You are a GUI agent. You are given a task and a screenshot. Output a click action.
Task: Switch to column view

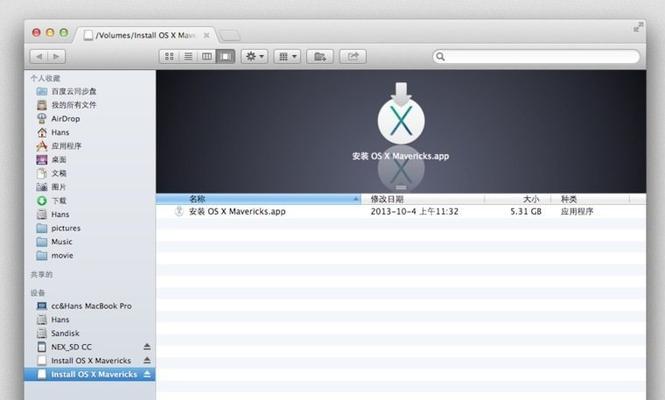207,56
